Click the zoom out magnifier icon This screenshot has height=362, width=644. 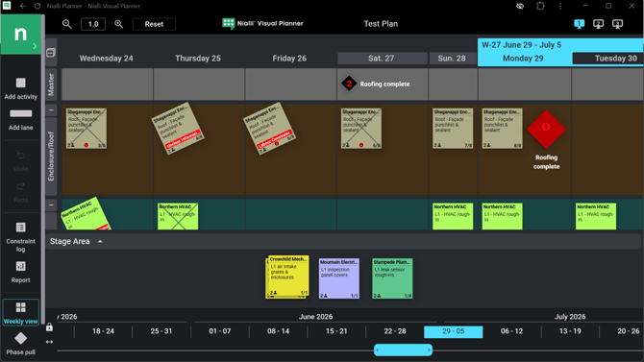pyautogui.click(x=66, y=24)
